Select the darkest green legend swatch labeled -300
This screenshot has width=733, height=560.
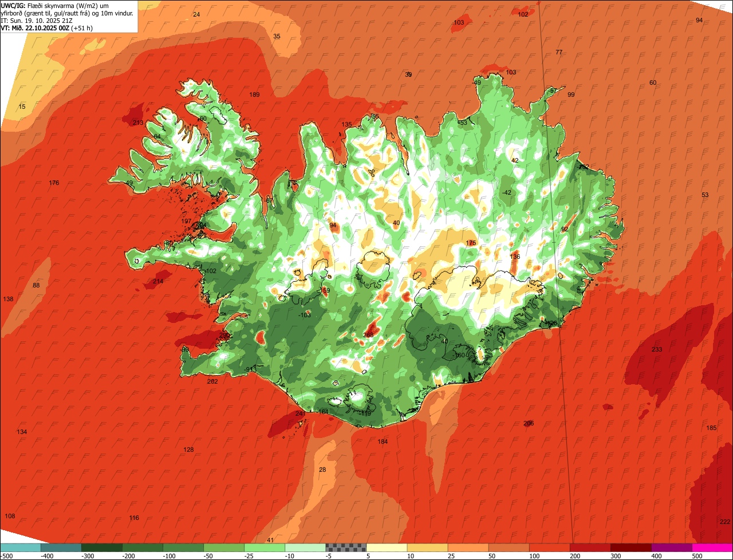tap(101, 547)
